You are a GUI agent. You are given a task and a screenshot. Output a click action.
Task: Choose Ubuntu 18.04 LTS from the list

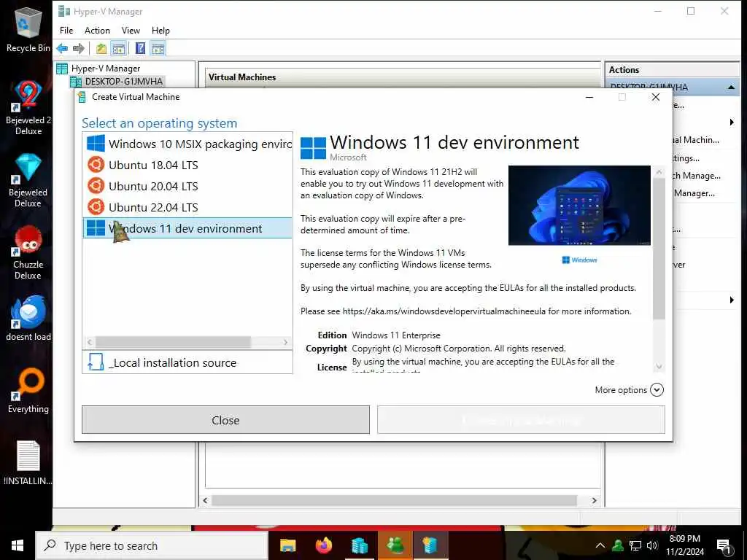coord(187,166)
